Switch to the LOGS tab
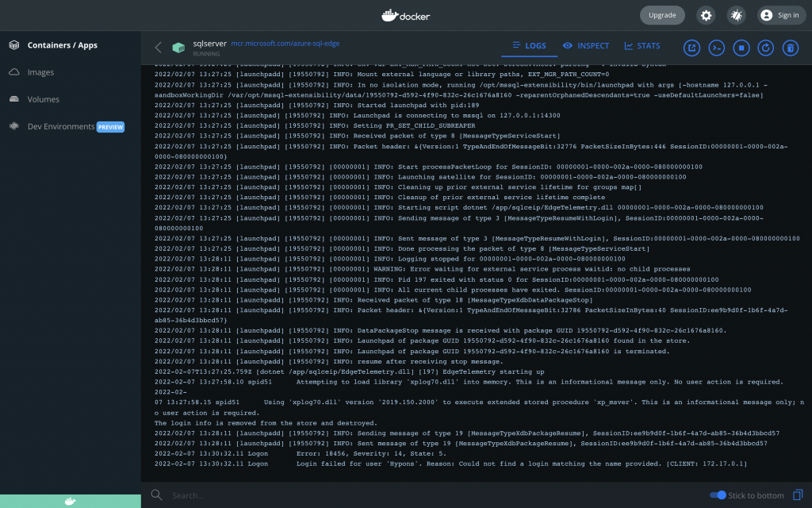Viewport: 812px width, 508px height. point(529,45)
